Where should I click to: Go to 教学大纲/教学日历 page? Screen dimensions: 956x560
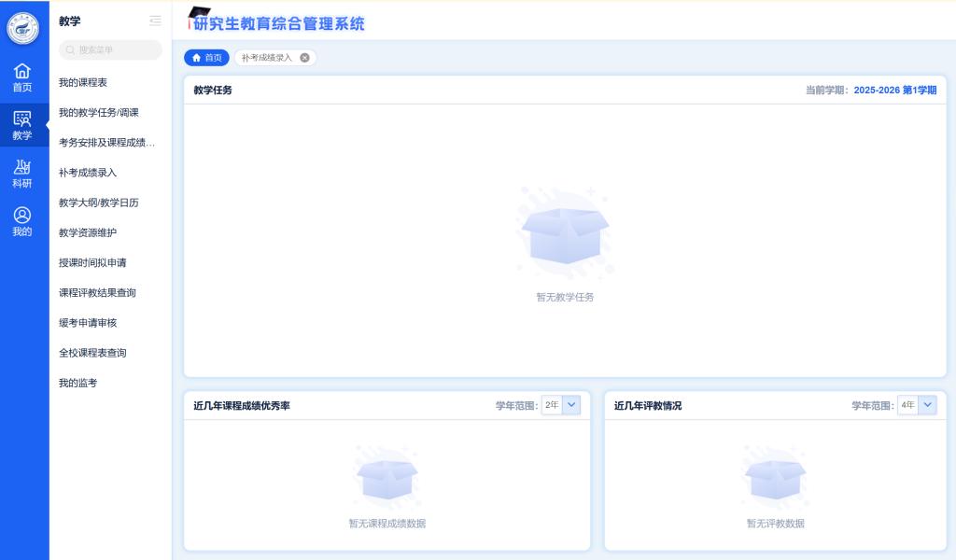[x=98, y=203]
